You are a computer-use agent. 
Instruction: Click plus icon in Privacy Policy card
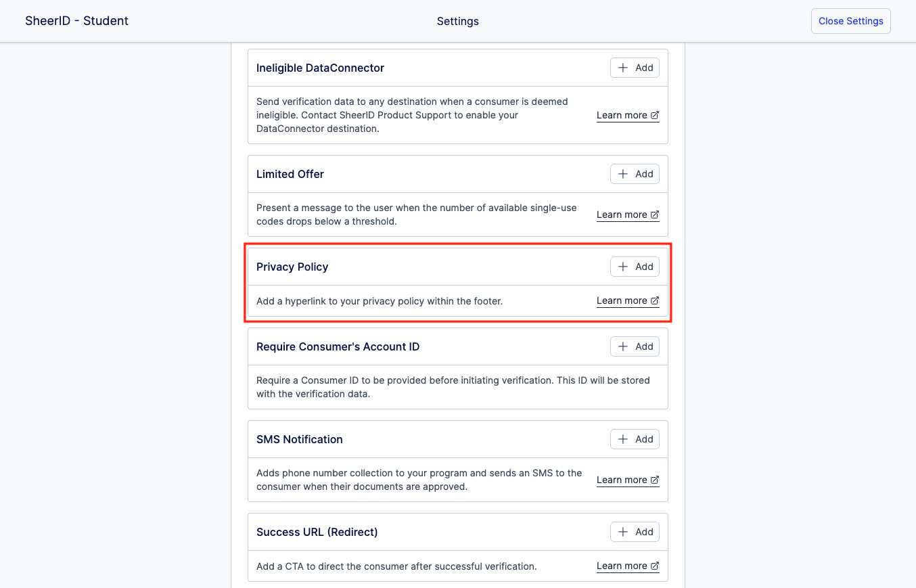click(623, 267)
